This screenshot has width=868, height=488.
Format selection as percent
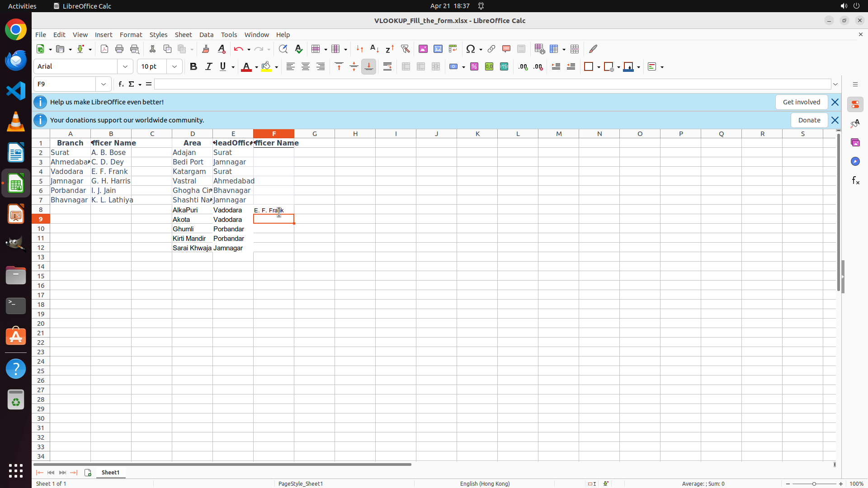point(474,66)
